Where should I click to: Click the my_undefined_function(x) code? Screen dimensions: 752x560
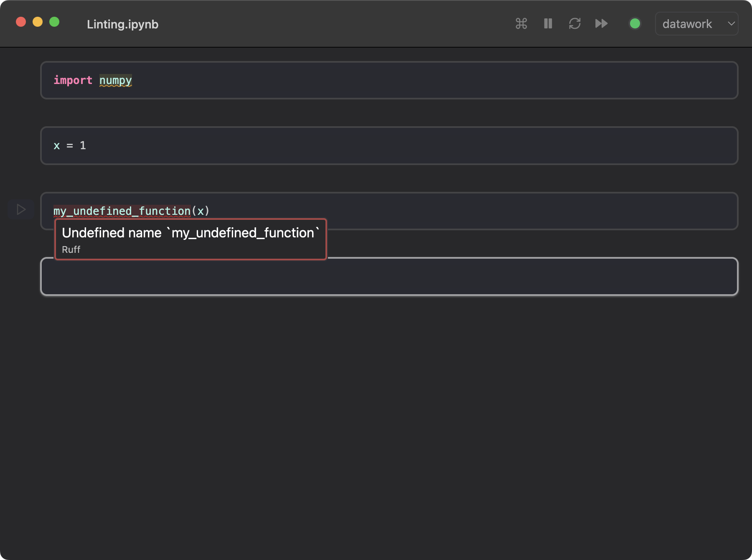131,211
